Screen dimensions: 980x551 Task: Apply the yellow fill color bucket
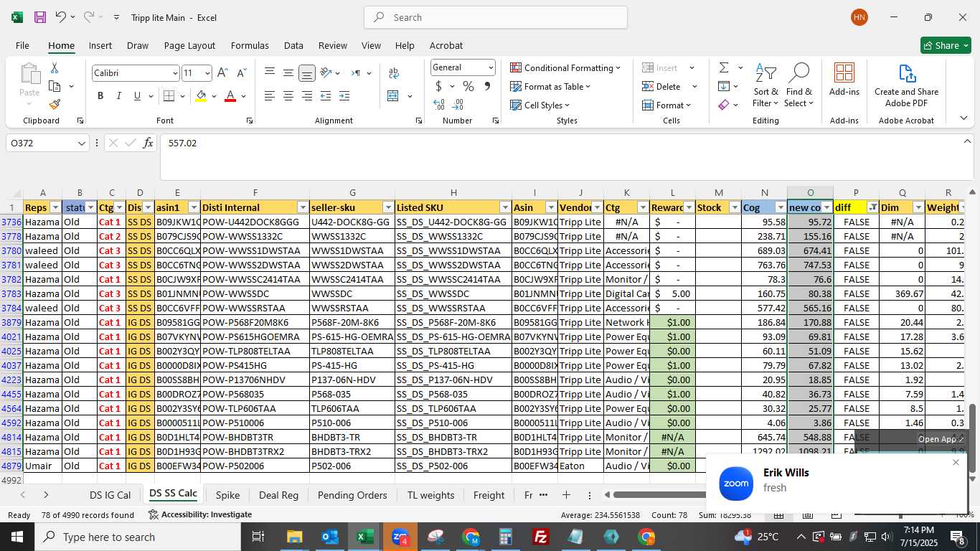[201, 96]
